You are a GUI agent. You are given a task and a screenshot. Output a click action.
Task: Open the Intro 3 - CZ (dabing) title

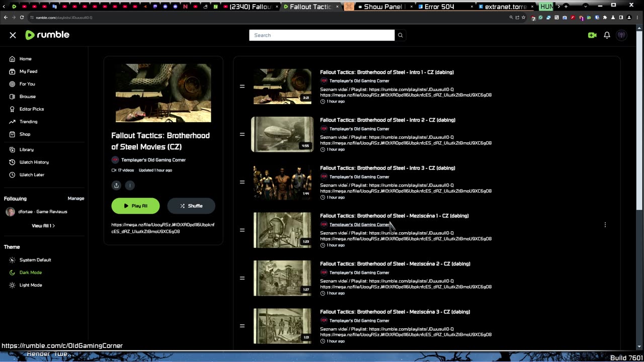point(387,168)
